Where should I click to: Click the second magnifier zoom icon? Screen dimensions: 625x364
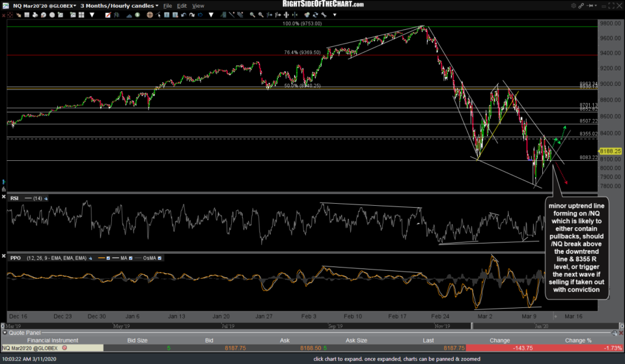pyautogui.click(x=260, y=15)
